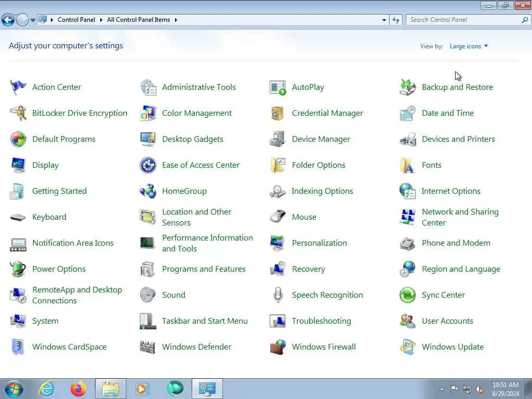The height and width of the screenshot is (399, 532).
Task: Launch Firefox from the taskbar
Action: pyautogui.click(x=78, y=389)
